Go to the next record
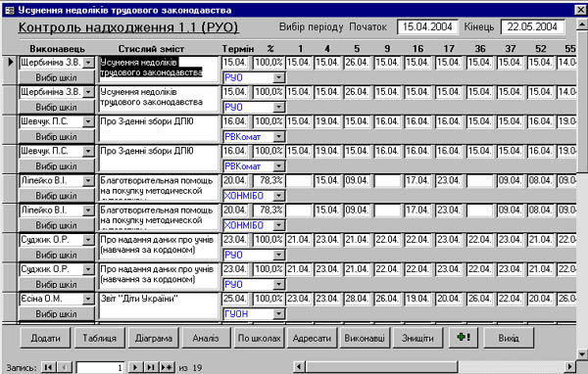Viewport: 588px width, 374px height. [135, 367]
